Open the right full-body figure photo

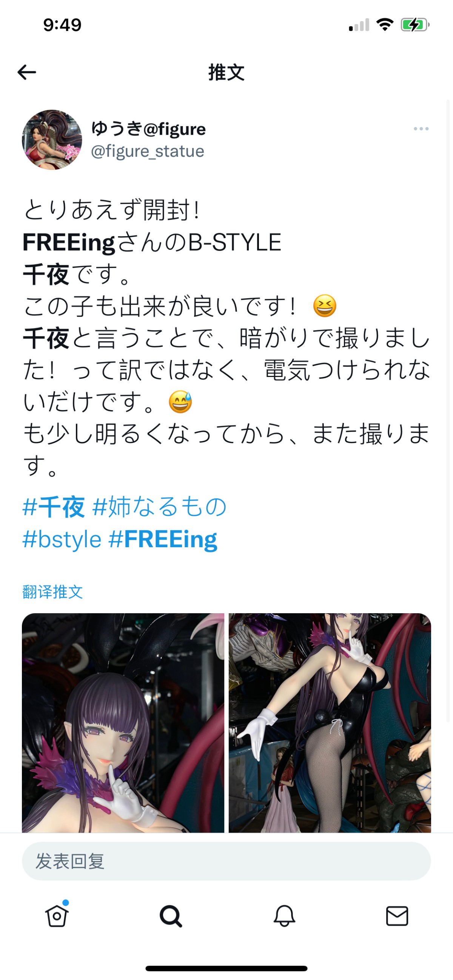330,723
